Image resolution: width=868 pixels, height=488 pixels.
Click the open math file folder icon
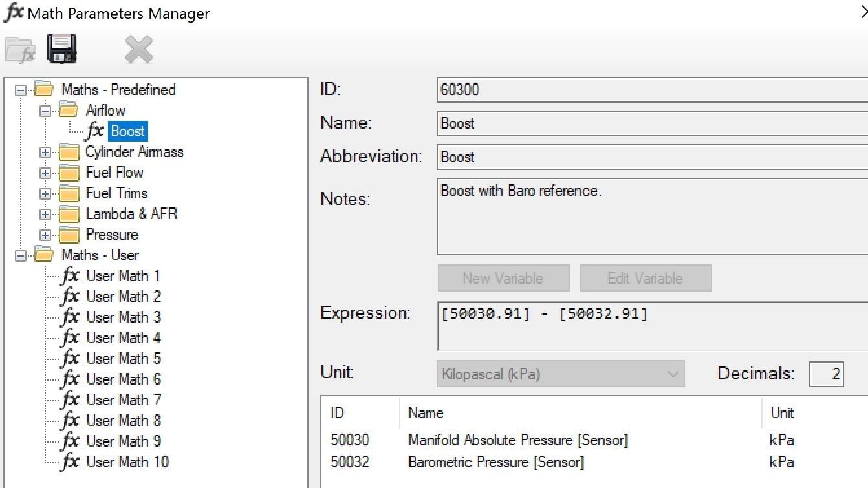tap(19, 50)
